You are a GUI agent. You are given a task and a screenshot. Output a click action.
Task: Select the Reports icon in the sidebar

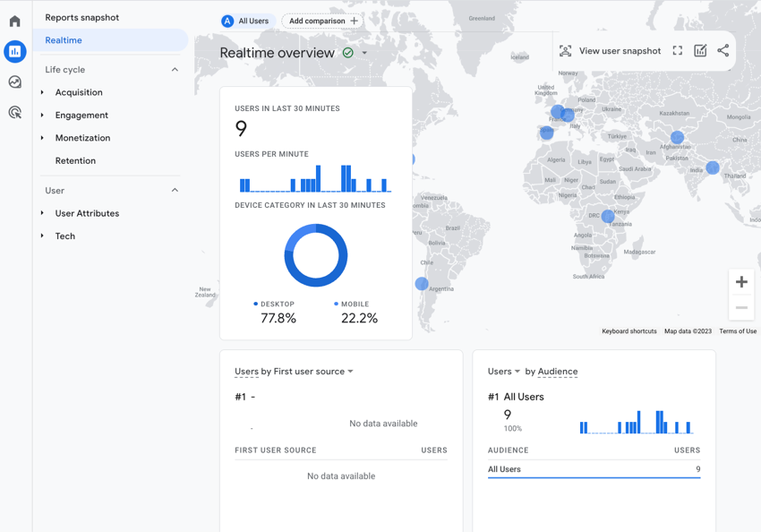click(x=14, y=52)
